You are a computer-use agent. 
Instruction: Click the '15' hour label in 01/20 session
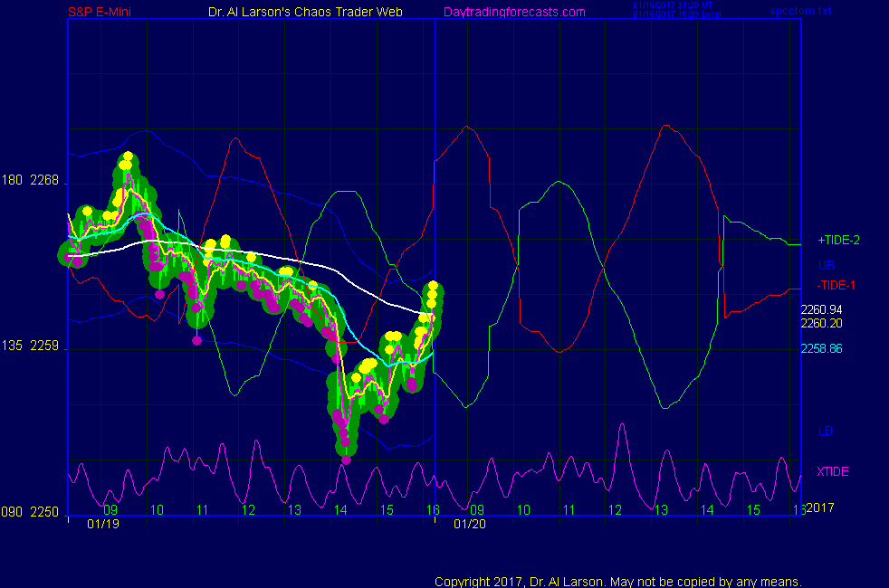(x=753, y=510)
